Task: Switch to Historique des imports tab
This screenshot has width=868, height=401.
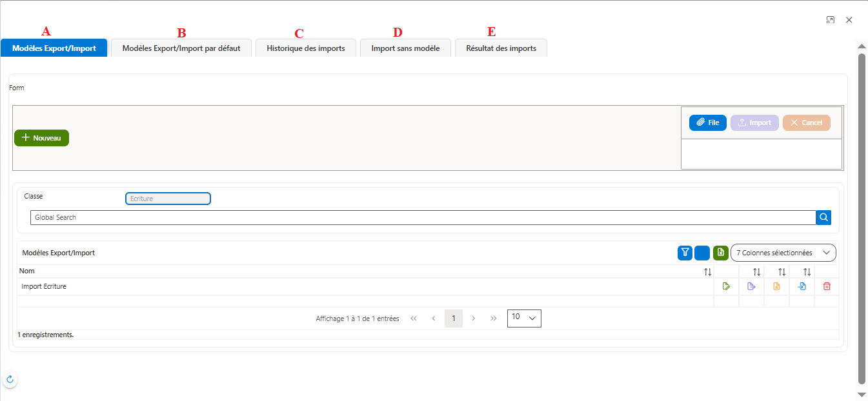Action: point(306,48)
